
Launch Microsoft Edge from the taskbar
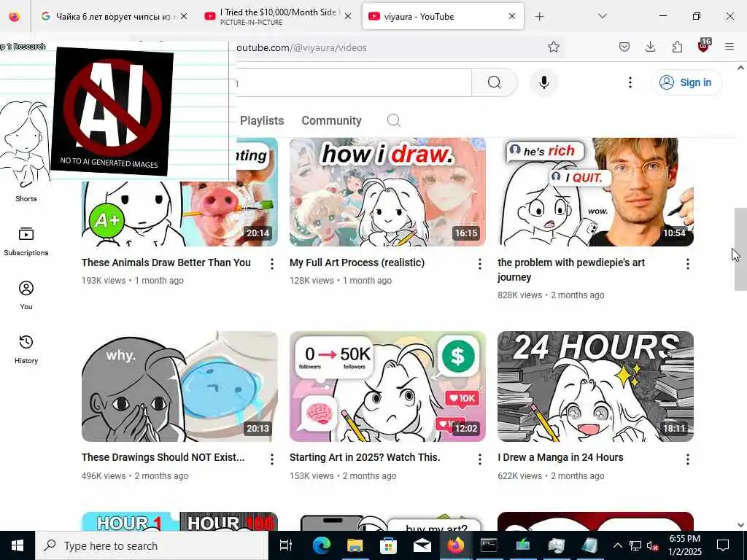pyautogui.click(x=321, y=545)
